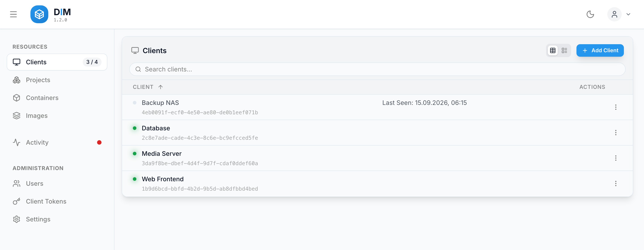Open Settings from the sidebar

point(57,219)
